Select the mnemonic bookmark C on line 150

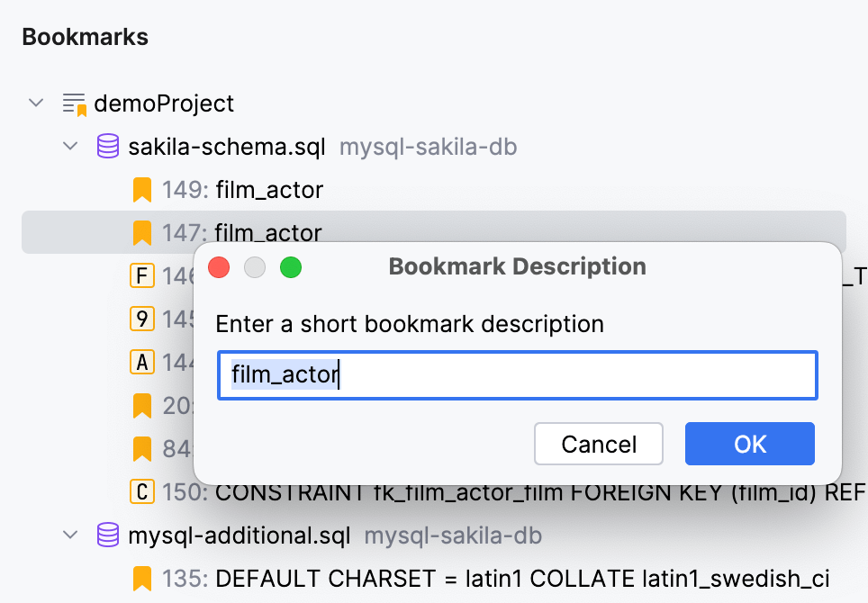[x=141, y=491]
